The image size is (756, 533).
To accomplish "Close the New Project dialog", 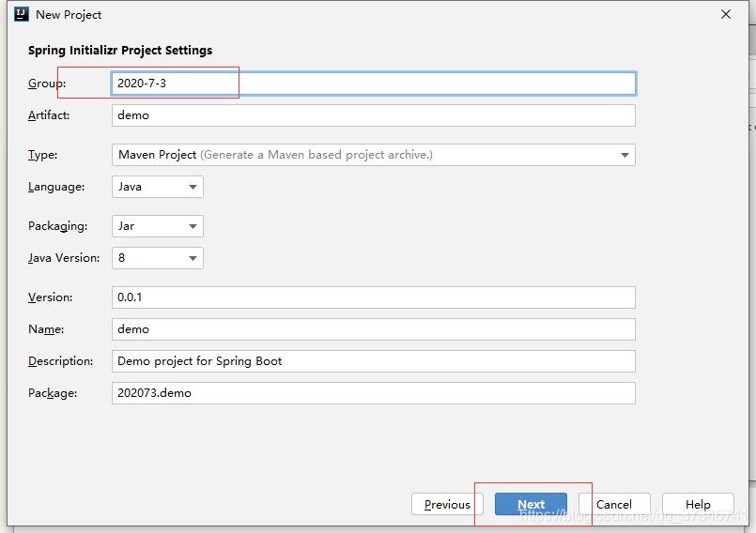I will pyautogui.click(x=726, y=14).
